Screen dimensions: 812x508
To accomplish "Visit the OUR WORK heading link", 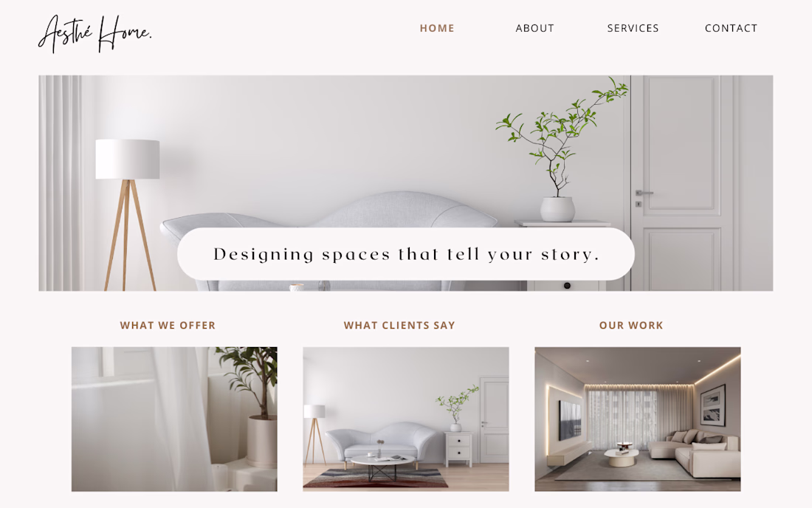I will 631,325.
